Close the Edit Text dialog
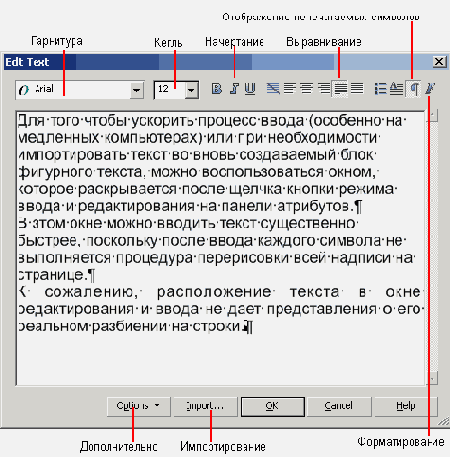 (x=439, y=62)
